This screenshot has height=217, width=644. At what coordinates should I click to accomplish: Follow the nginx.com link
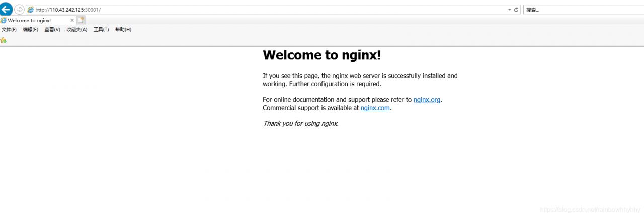tap(375, 108)
